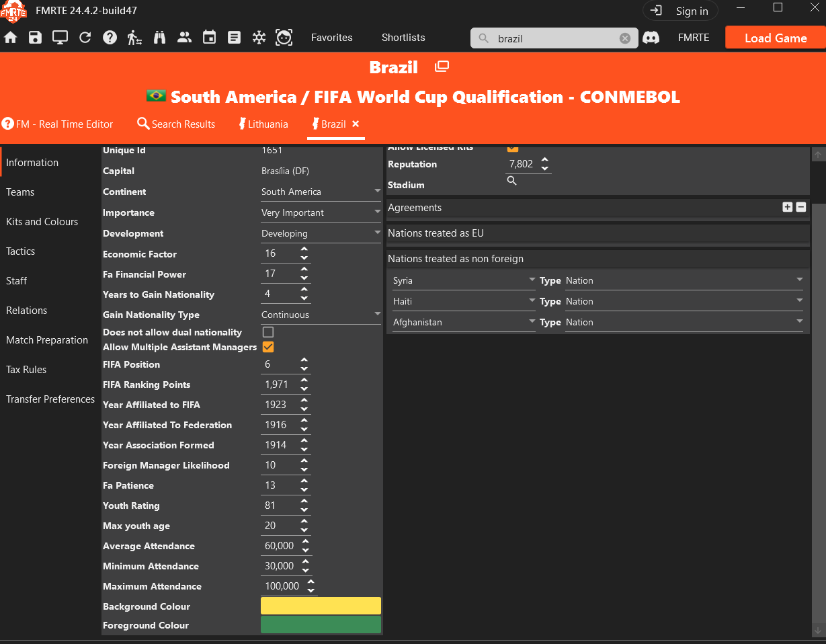
Task: Click the search field containing brazil
Action: [554, 38]
